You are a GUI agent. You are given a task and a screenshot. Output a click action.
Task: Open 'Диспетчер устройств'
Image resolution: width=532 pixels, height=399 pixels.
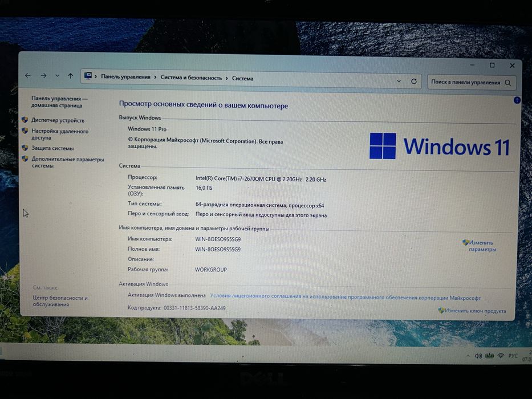(x=58, y=120)
